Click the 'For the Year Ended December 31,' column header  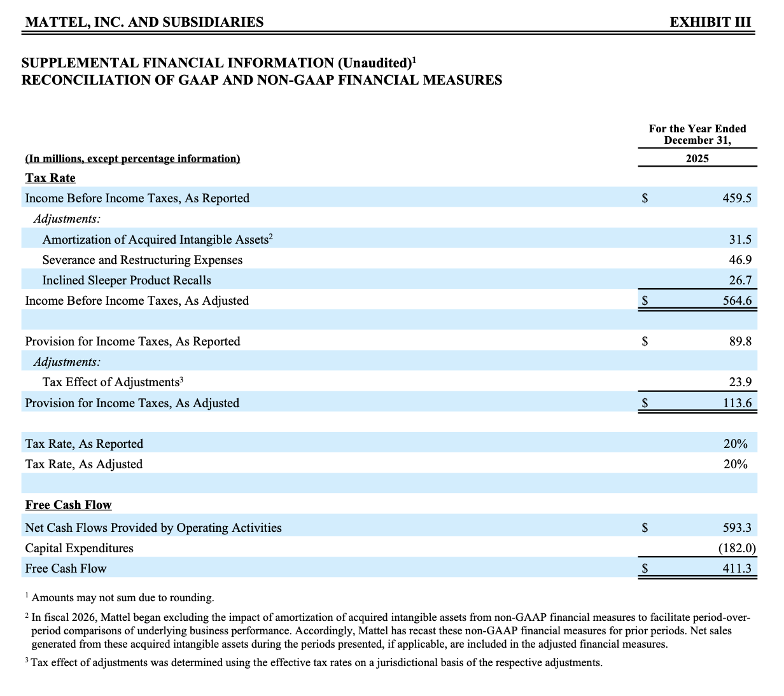[697, 134]
